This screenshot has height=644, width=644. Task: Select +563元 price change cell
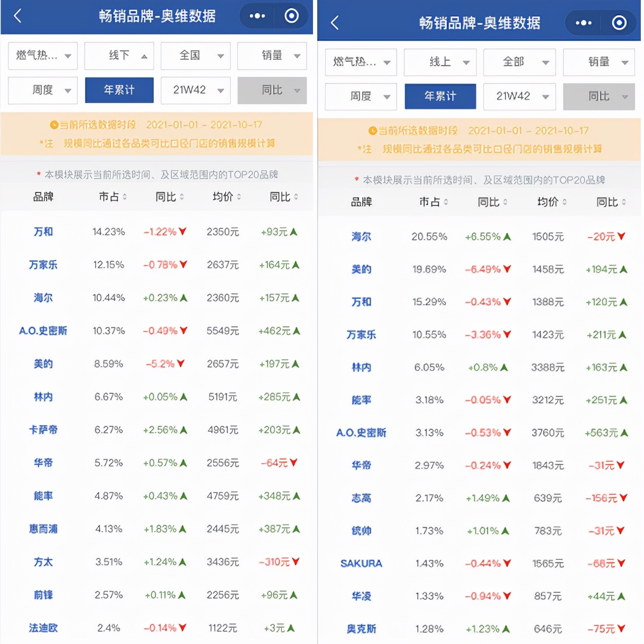[x=606, y=433]
